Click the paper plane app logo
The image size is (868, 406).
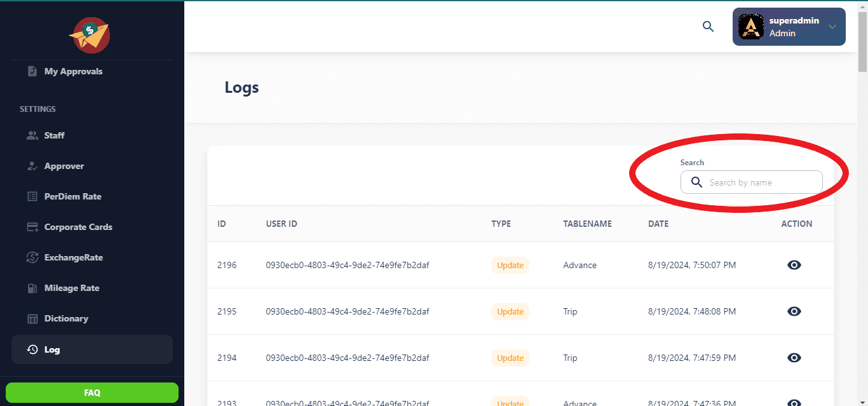90,36
